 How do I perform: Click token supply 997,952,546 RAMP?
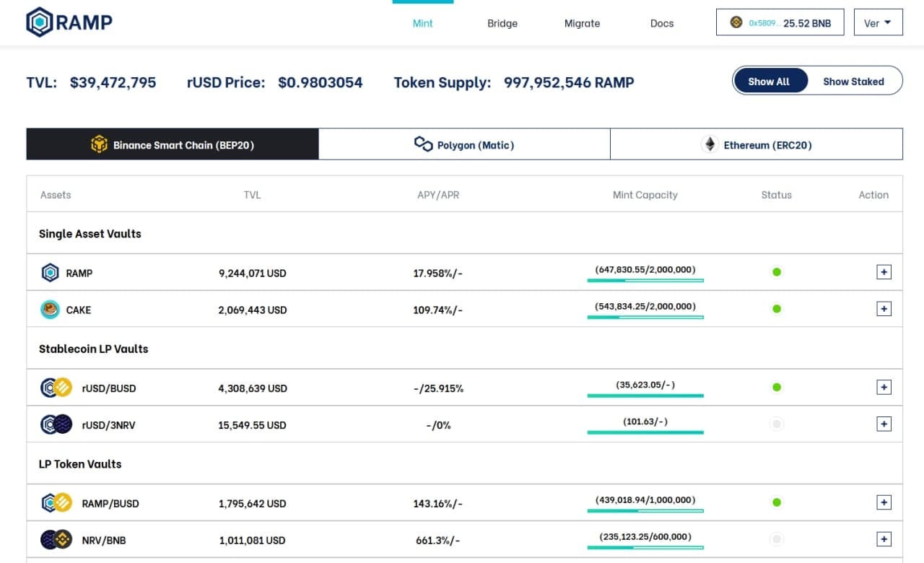coord(569,82)
